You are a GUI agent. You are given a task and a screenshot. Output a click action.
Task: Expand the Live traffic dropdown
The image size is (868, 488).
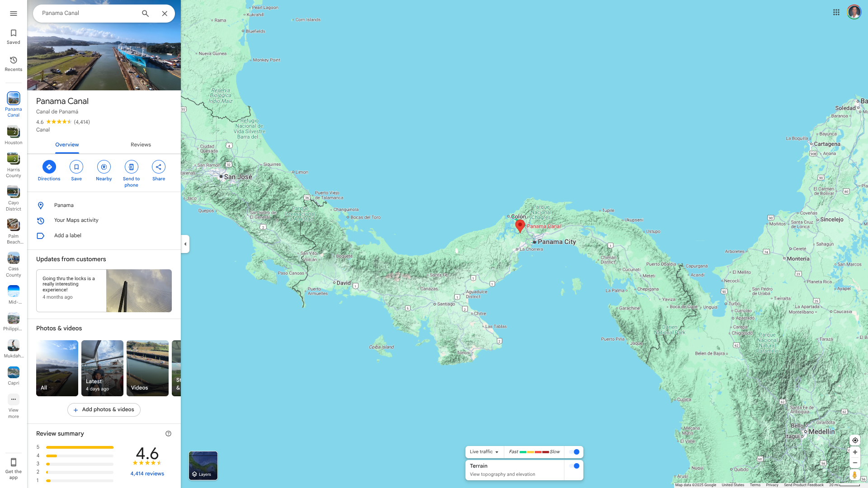click(x=484, y=452)
